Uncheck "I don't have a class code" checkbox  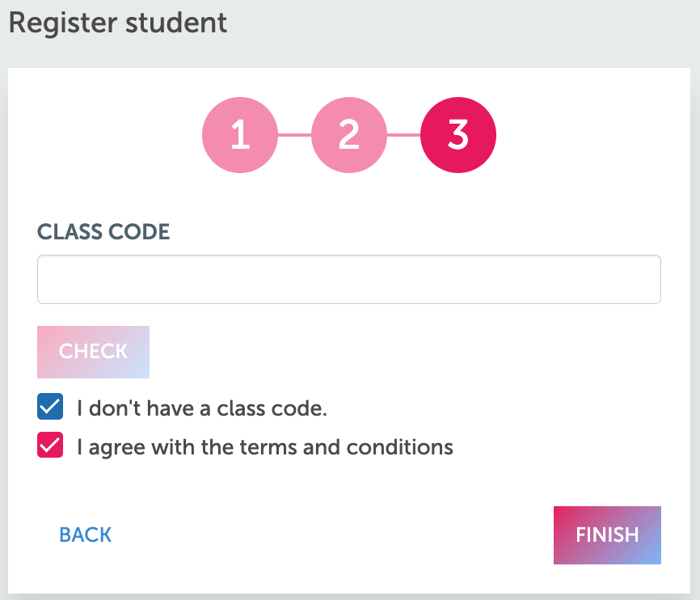pos(50,407)
